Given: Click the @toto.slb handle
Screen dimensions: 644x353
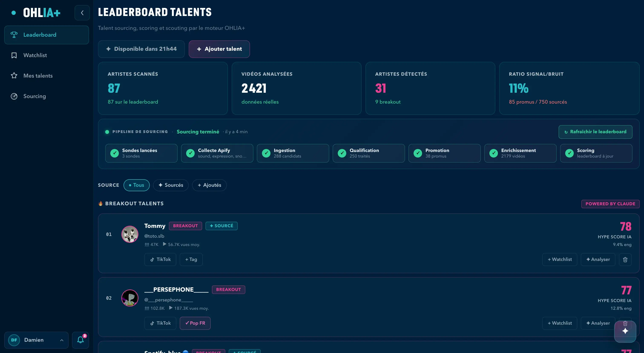Looking at the screenshot, I should (154, 236).
